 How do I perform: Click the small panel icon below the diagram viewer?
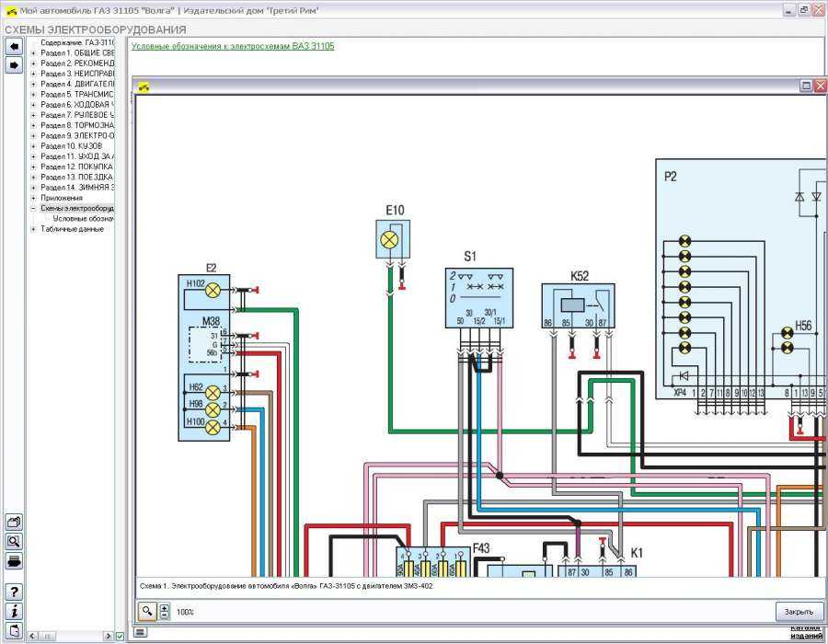[x=140, y=632]
